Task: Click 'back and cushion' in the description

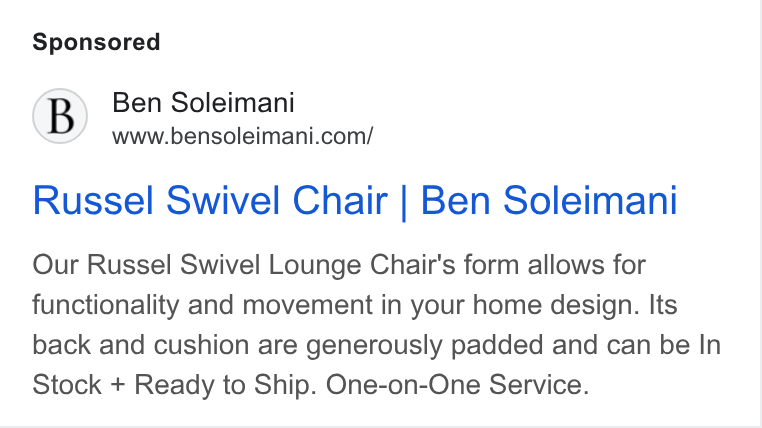Action: coord(141,345)
